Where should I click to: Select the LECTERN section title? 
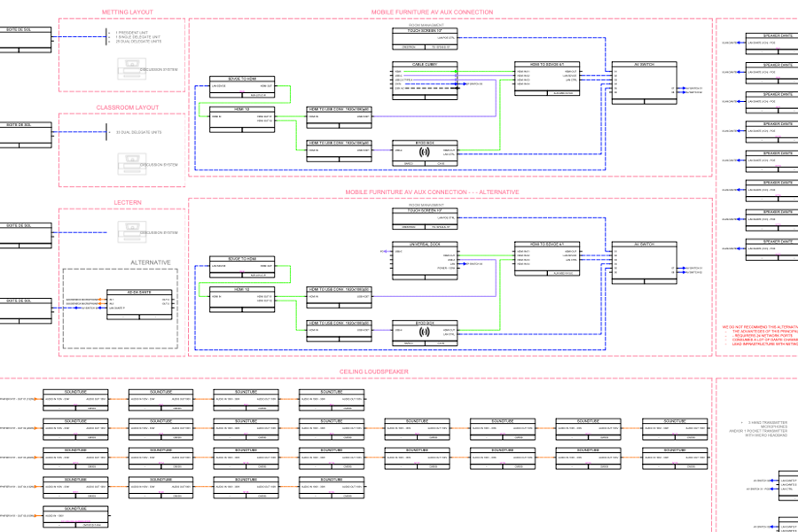[127, 203]
